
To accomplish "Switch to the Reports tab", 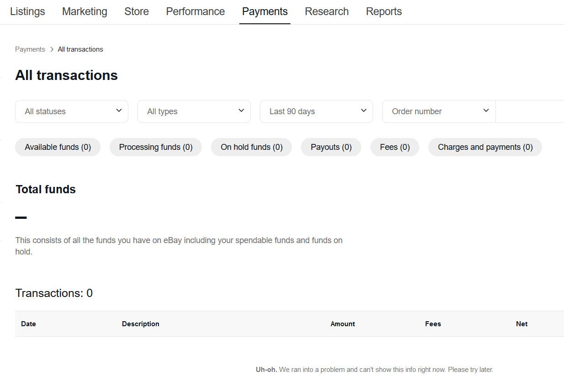I will [384, 11].
